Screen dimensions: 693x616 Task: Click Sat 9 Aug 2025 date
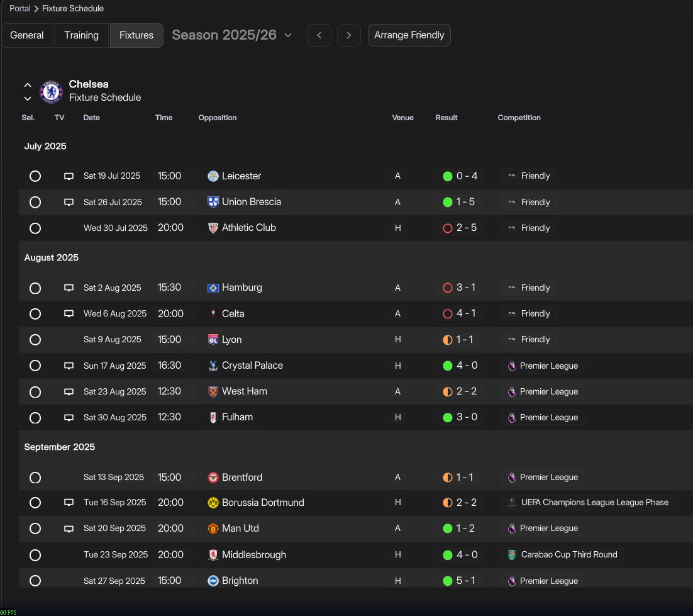tap(113, 340)
